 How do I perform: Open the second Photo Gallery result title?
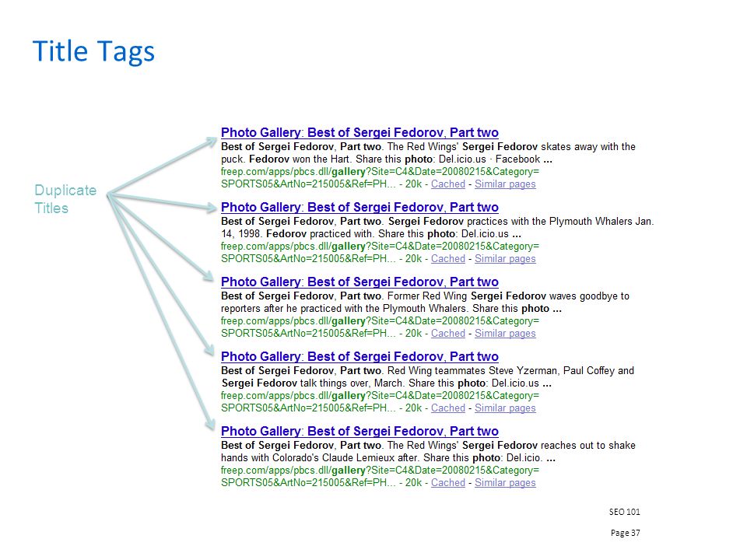point(359,207)
